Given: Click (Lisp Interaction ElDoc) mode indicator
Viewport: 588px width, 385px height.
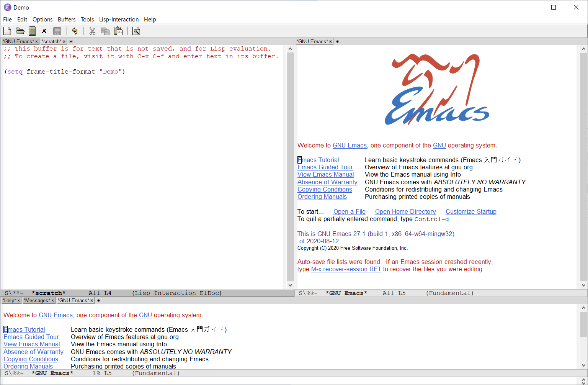Looking at the screenshot, I should coord(177,293).
